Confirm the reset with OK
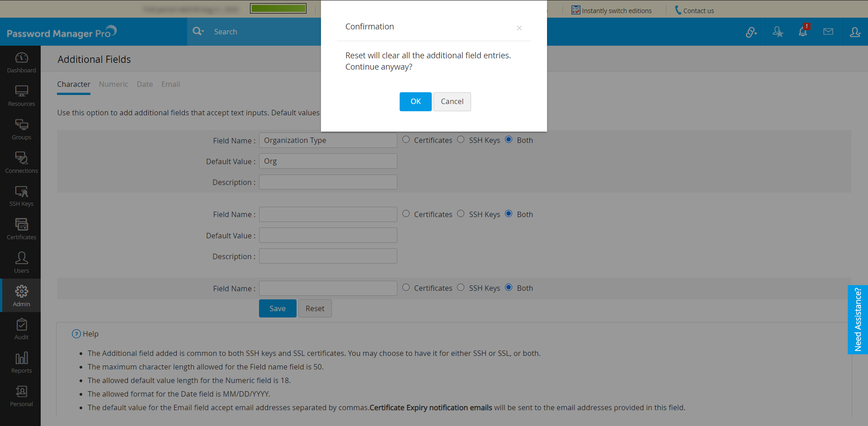 click(x=415, y=102)
